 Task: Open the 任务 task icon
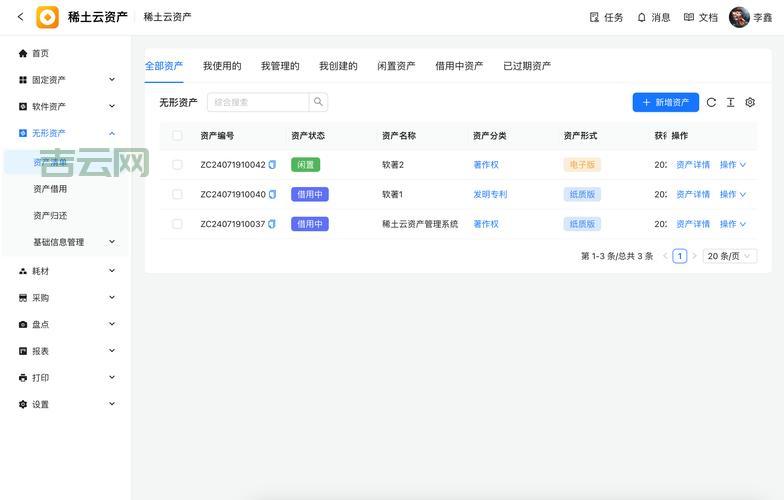(x=594, y=18)
